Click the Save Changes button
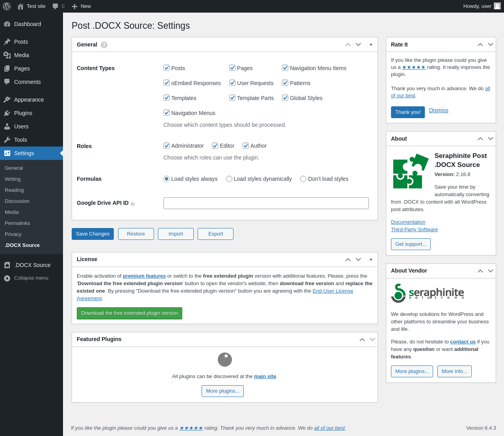The width and height of the screenshot is (504, 436). click(93, 234)
